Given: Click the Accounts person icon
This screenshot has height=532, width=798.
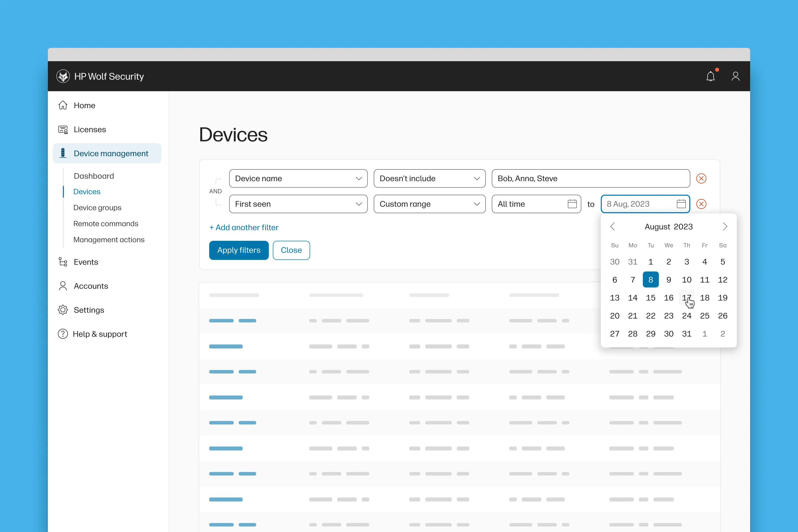Looking at the screenshot, I should coord(63,286).
